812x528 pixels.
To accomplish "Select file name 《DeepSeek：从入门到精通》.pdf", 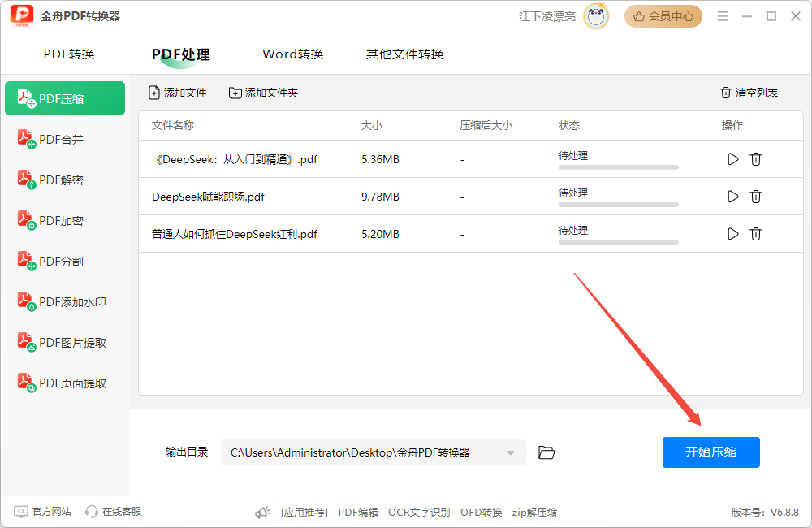I will pyautogui.click(x=235, y=159).
